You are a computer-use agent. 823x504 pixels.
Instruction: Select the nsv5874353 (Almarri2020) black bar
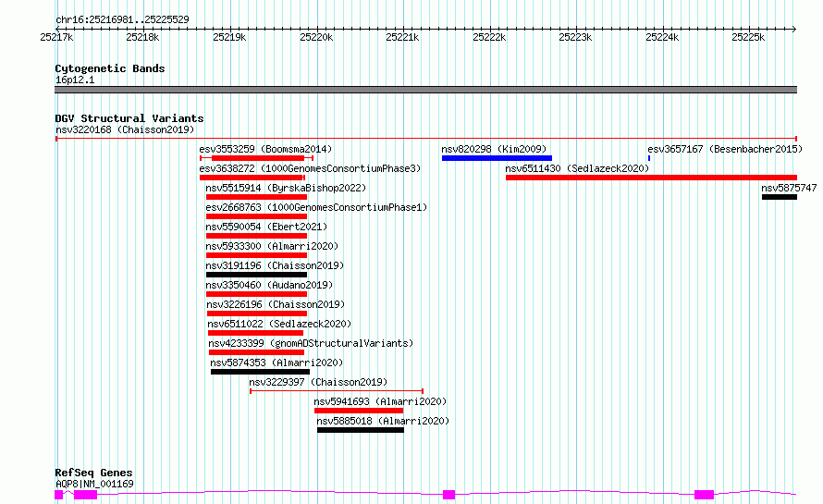260,372
